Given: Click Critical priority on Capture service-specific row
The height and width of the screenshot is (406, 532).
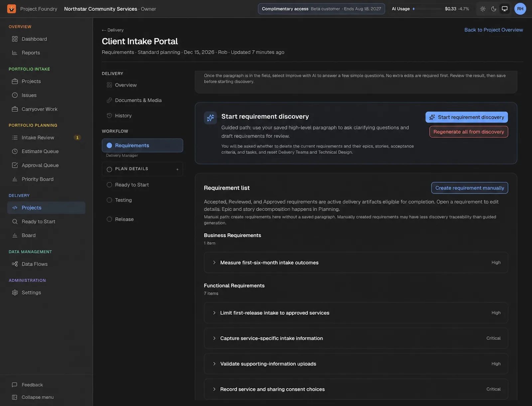Looking at the screenshot, I should click(493, 338).
